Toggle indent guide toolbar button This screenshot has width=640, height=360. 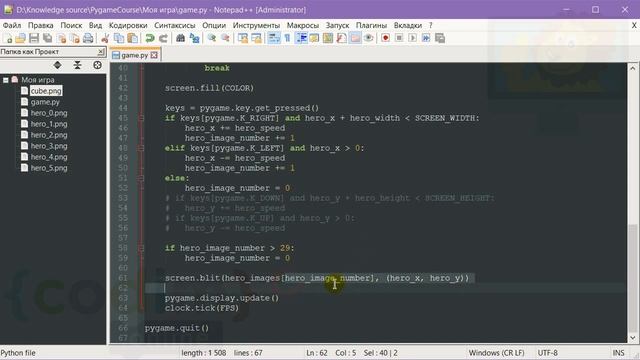pyautogui.click(x=302, y=38)
